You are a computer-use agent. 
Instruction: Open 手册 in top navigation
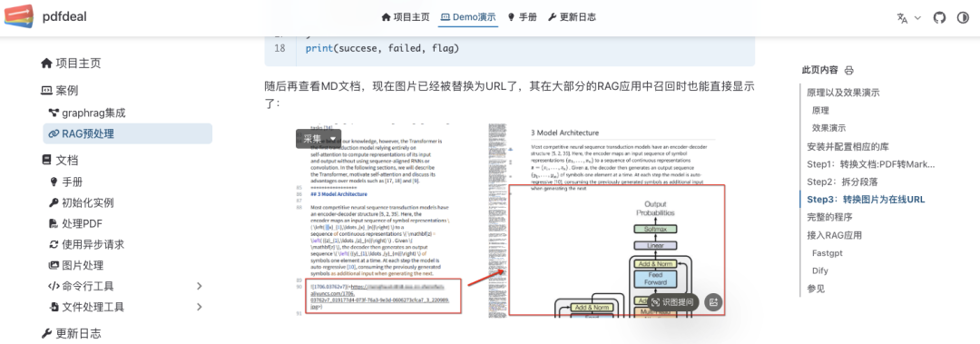[522, 17]
